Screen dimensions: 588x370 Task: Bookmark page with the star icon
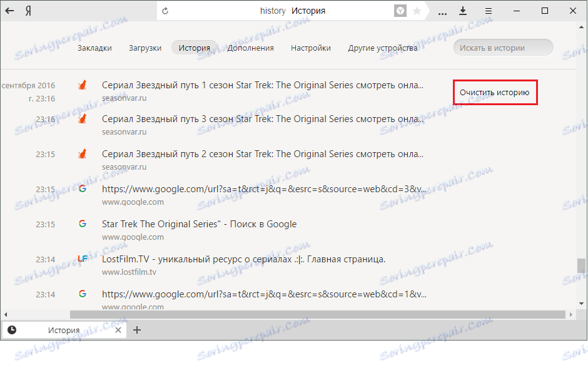coord(417,11)
